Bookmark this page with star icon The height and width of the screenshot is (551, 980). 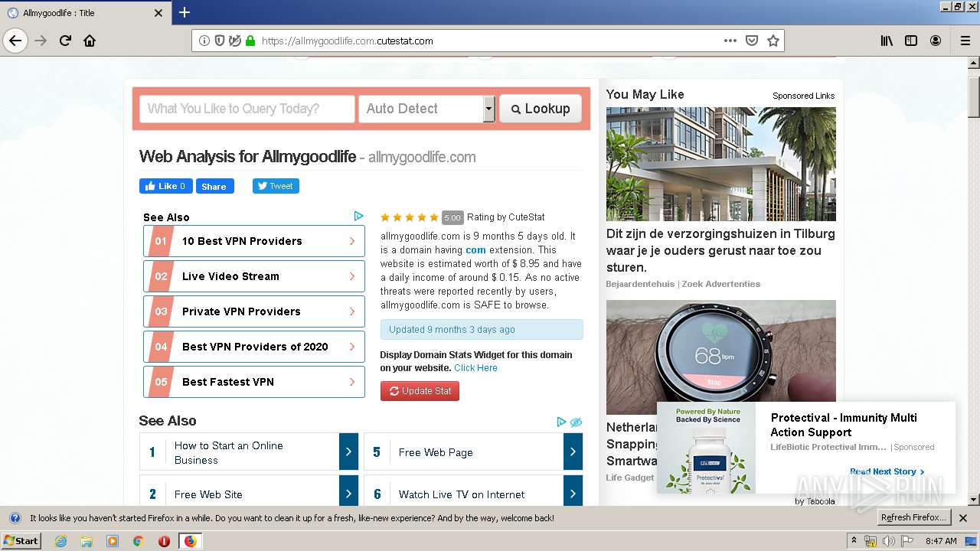[x=773, y=41]
